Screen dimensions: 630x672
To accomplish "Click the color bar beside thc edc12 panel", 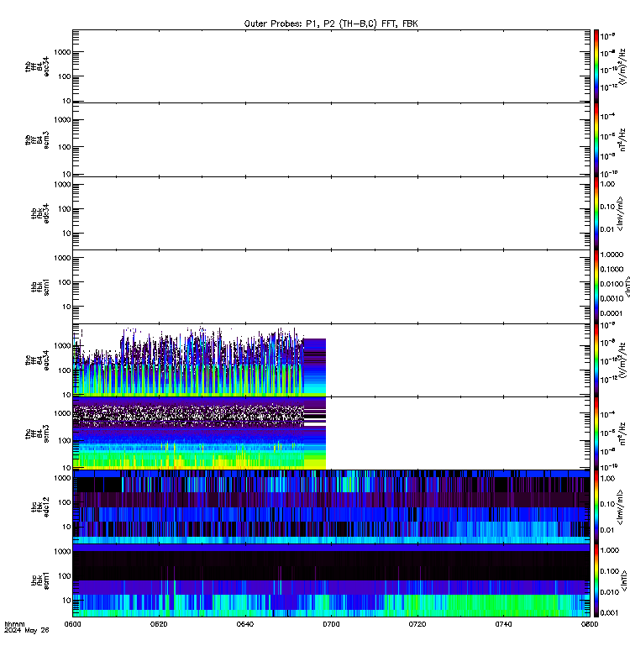I will click(x=596, y=507).
